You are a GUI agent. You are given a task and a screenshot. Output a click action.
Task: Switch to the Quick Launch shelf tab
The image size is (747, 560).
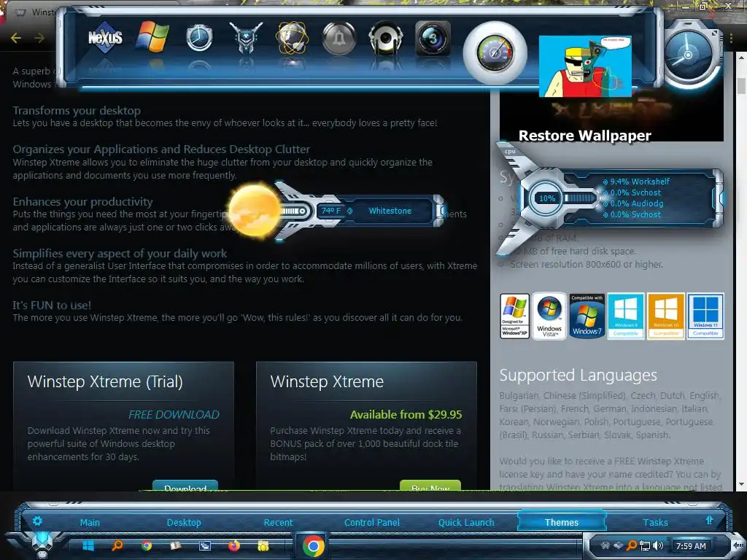pos(466,522)
